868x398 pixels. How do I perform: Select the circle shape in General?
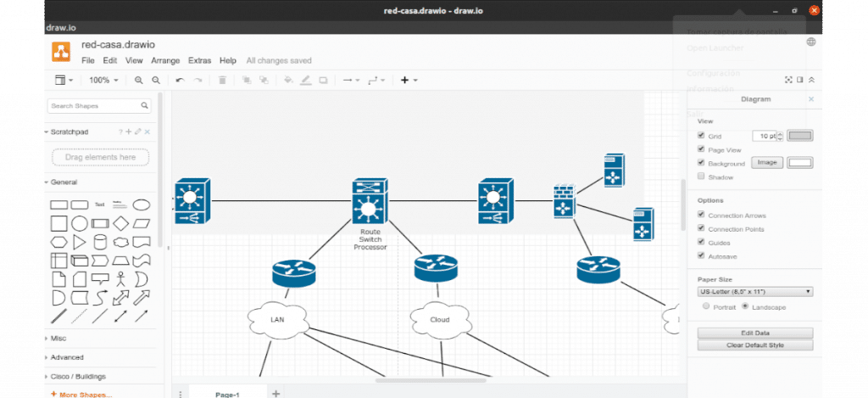coord(80,223)
